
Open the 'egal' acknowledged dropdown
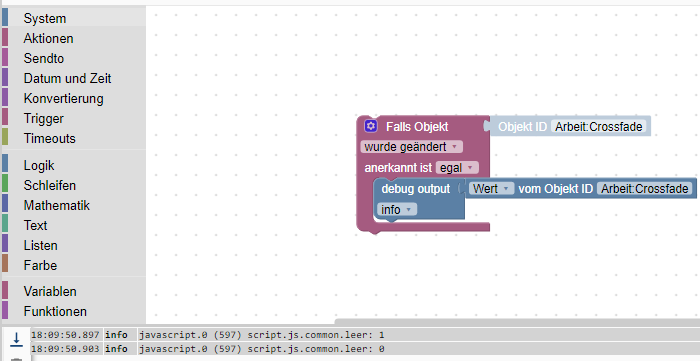coord(457,168)
